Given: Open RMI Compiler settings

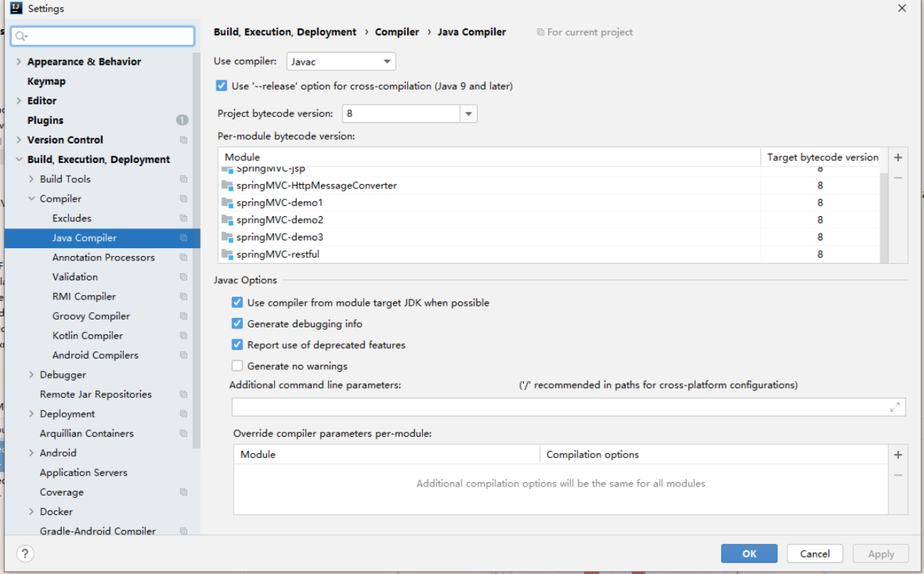Looking at the screenshot, I should (84, 297).
